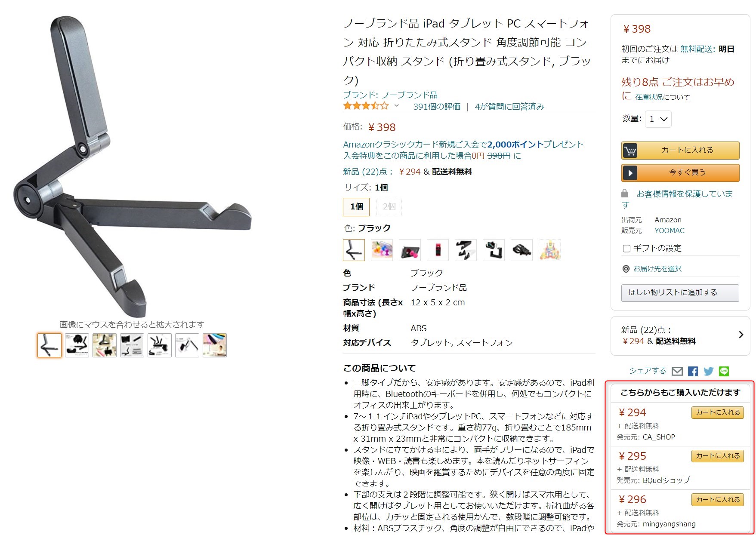
Task: Click ほしい物リストに追加する button
Action: coord(680,292)
